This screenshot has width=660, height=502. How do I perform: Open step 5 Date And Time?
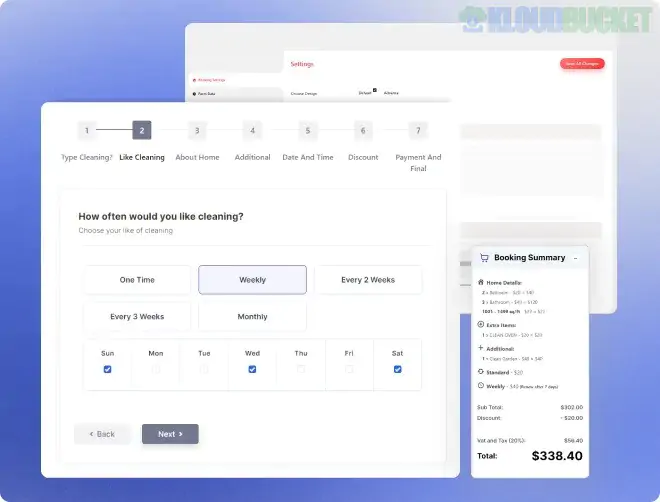click(308, 130)
